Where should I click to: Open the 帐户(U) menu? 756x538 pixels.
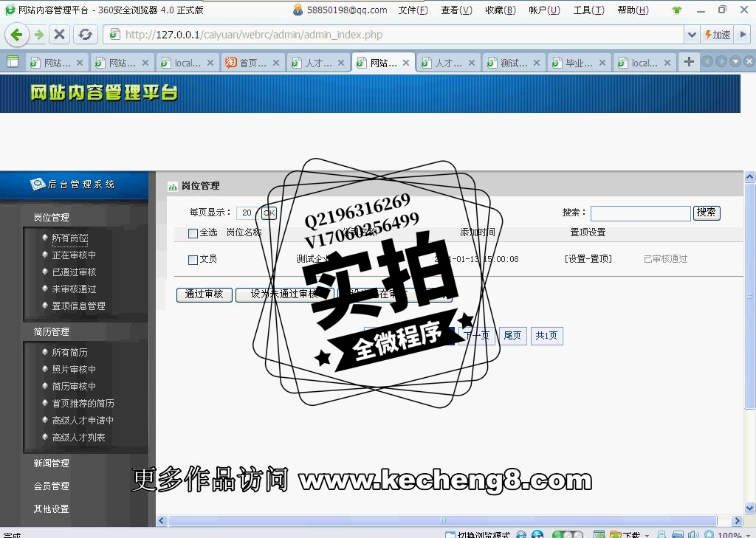544,10
